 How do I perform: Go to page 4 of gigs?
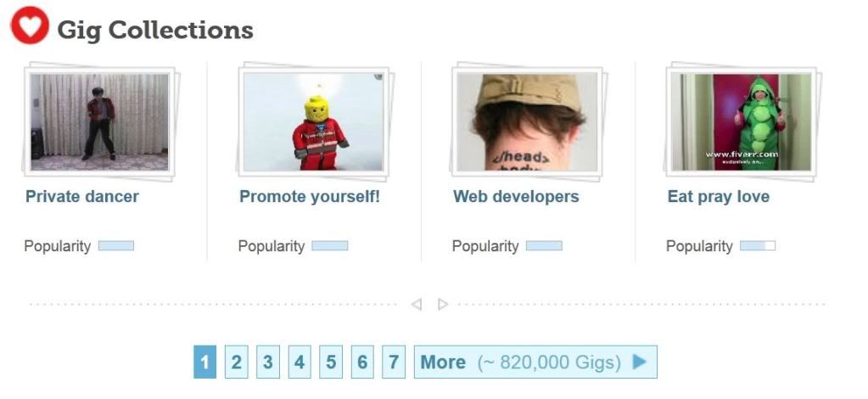coord(300,362)
